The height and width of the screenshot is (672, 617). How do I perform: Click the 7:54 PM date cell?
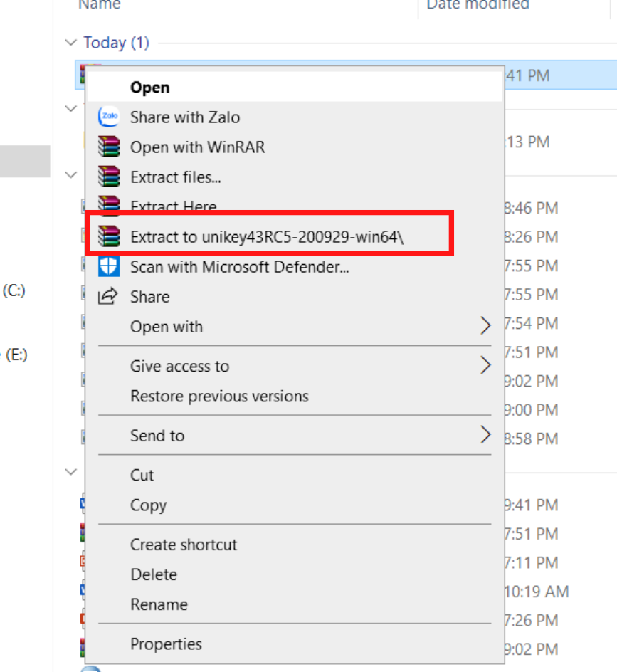click(532, 324)
